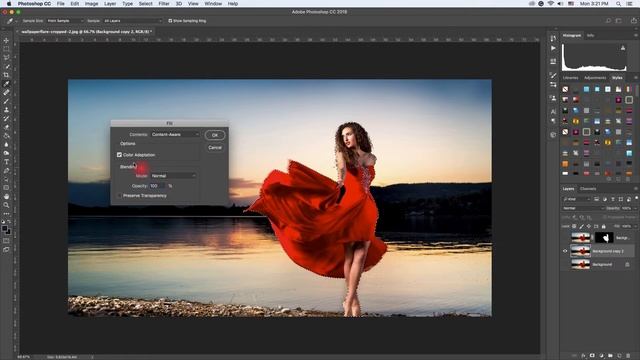
Task: Select the Spot Healing Brush tool
Action: [6, 93]
